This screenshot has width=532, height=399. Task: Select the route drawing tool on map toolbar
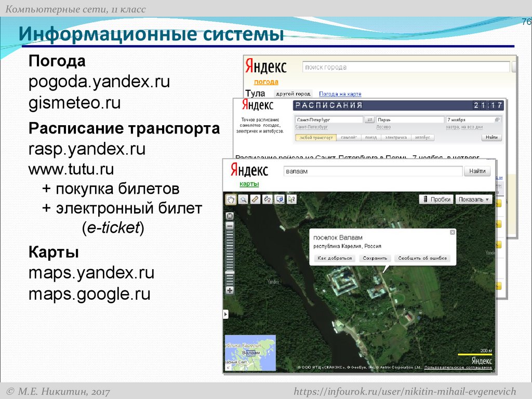coord(268,199)
